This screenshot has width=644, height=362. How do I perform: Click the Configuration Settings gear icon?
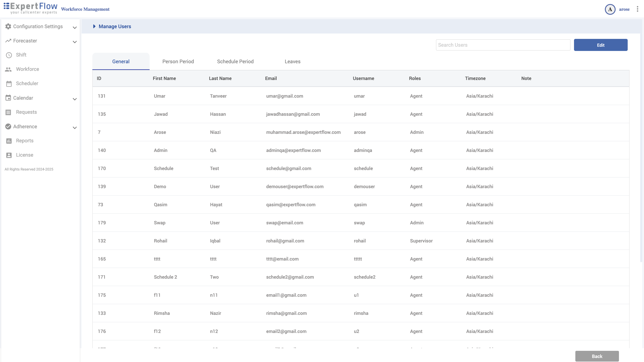pyautogui.click(x=8, y=27)
